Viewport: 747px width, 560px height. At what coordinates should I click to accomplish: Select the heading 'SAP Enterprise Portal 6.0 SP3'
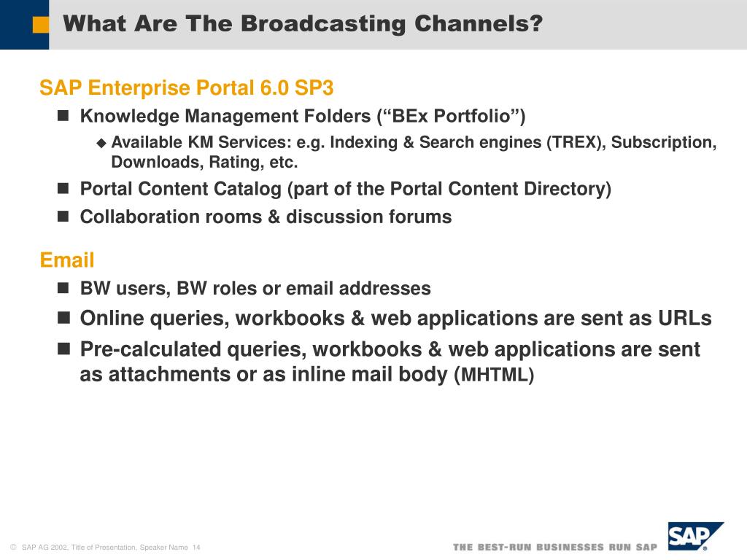[x=186, y=87]
